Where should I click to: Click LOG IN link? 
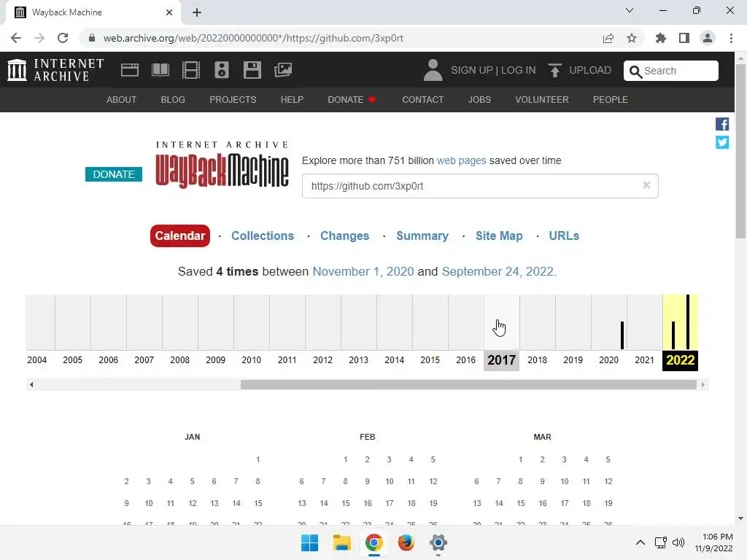(x=519, y=70)
